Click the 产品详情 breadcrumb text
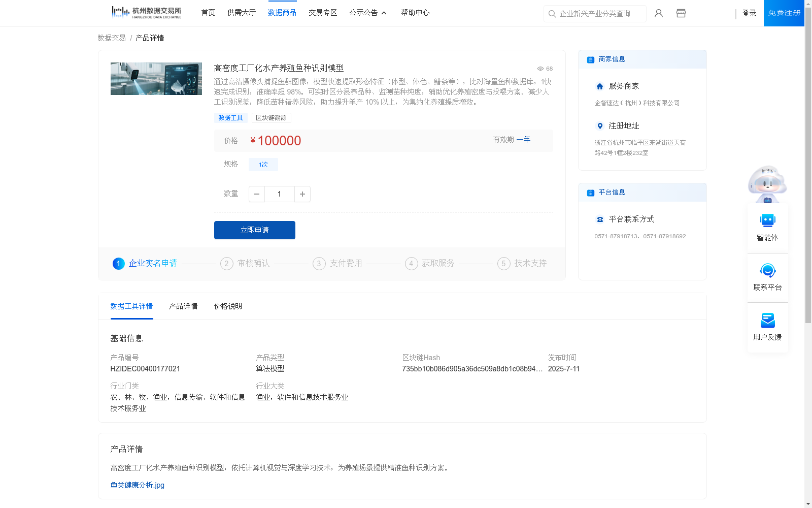This screenshot has width=812, height=508. point(150,38)
